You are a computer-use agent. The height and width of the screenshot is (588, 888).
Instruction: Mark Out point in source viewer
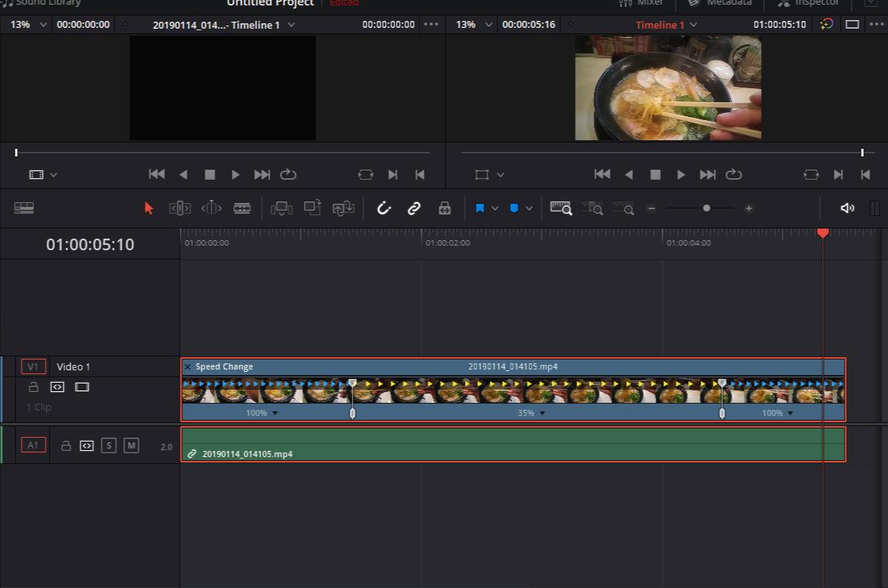tap(420, 174)
